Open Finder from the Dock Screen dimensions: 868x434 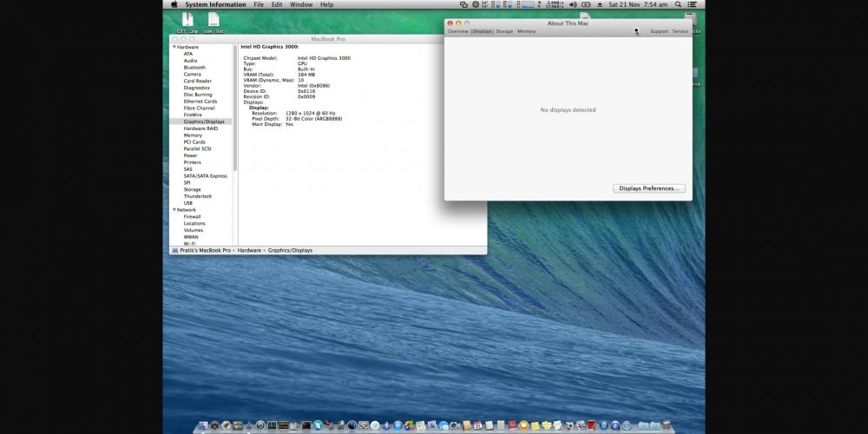(203, 425)
